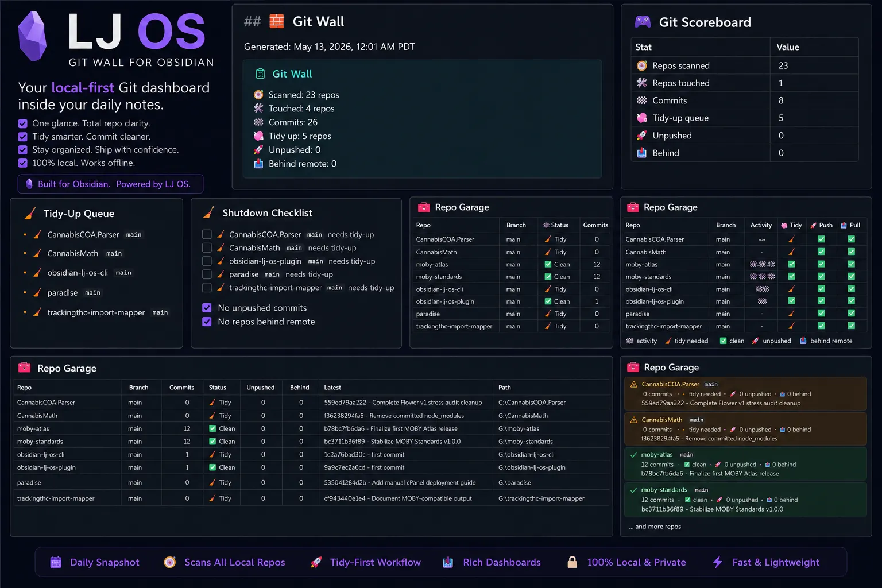The height and width of the screenshot is (588, 882).
Task: Click the brick wall icon beside Git Wall heading
Action: point(277,21)
